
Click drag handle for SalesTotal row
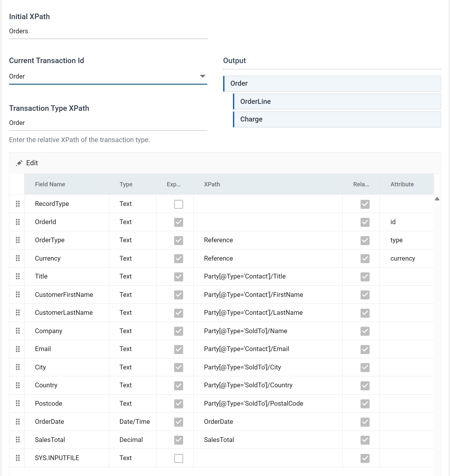click(x=18, y=439)
